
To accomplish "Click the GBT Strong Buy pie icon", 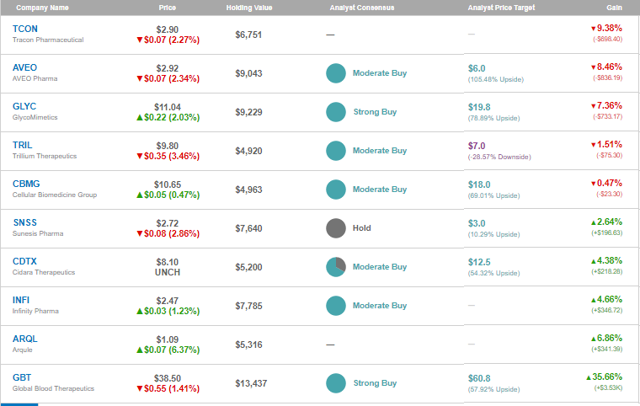I will (x=336, y=384).
